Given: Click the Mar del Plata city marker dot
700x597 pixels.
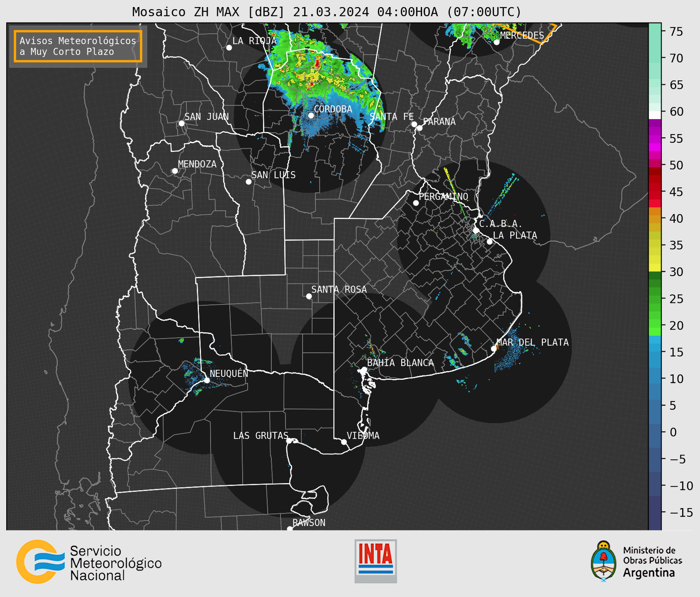Looking at the screenshot, I should (494, 349).
